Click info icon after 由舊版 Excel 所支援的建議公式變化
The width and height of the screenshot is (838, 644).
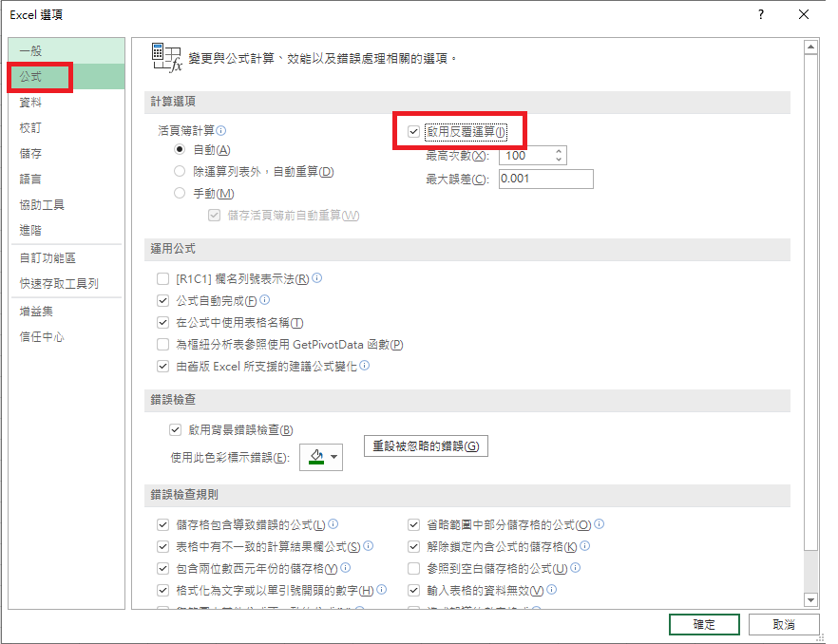365,366
